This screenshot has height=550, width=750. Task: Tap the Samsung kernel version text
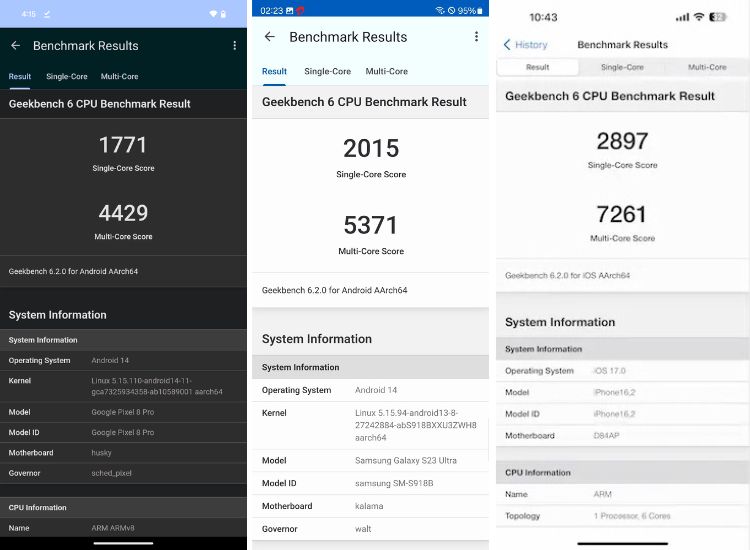coord(416,425)
